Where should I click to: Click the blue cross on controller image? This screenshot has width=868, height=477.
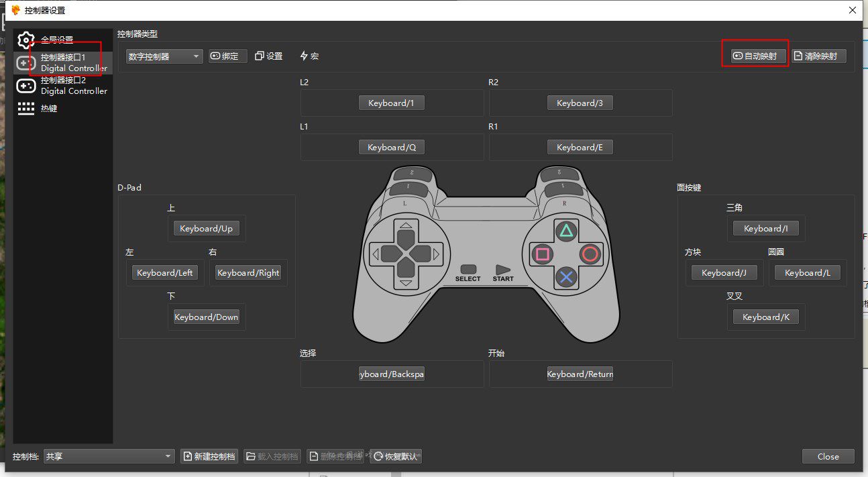click(567, 276)
